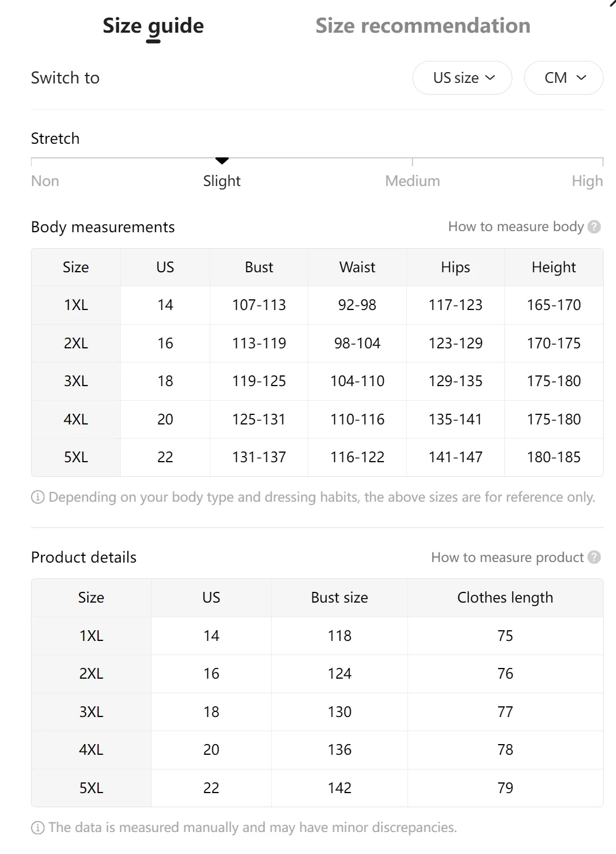
Task: Select the 3XL row in Body measurements table
Action: [76, 381]
